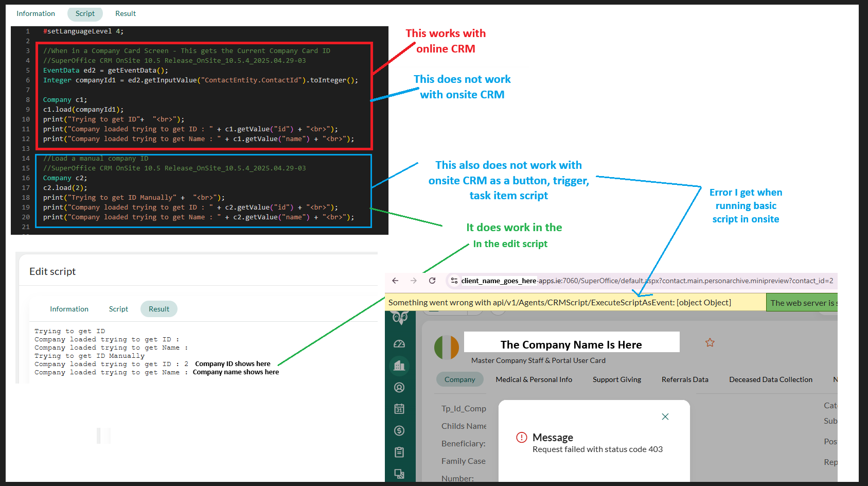Open the Project clipboard icon in sidebar
Screen dimensions: 868x486
[x=399, y=452]
